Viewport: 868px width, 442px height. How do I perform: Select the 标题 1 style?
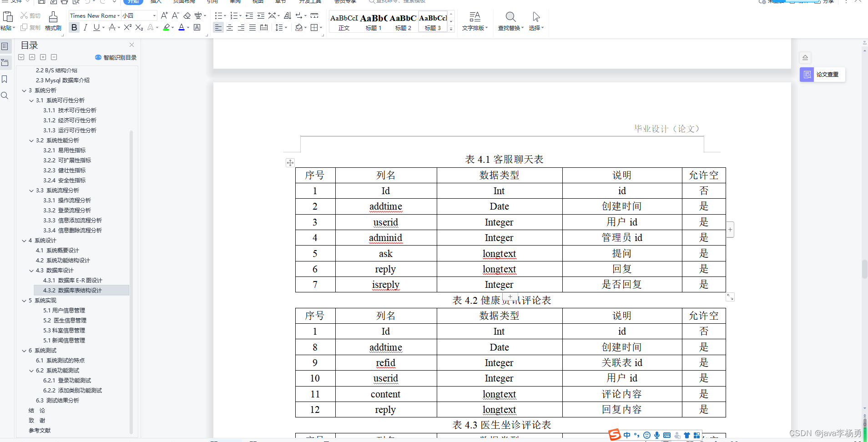[373, 21]
